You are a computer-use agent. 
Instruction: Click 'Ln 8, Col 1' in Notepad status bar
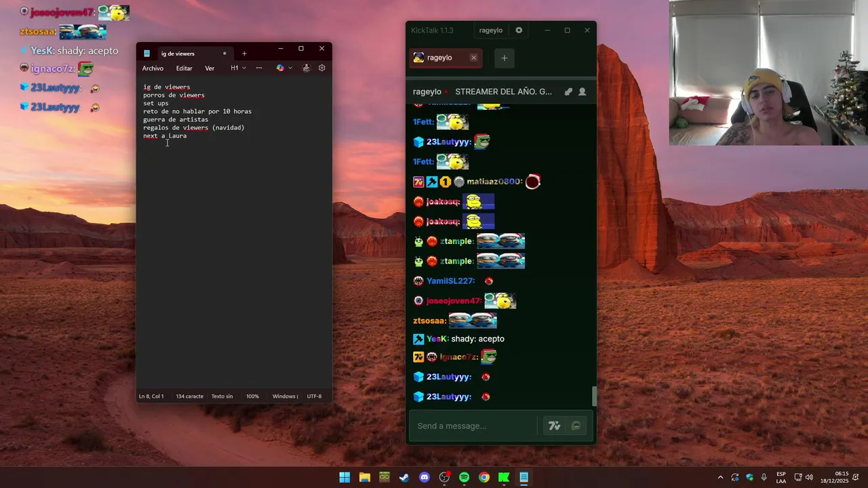(x=151, y=396)
